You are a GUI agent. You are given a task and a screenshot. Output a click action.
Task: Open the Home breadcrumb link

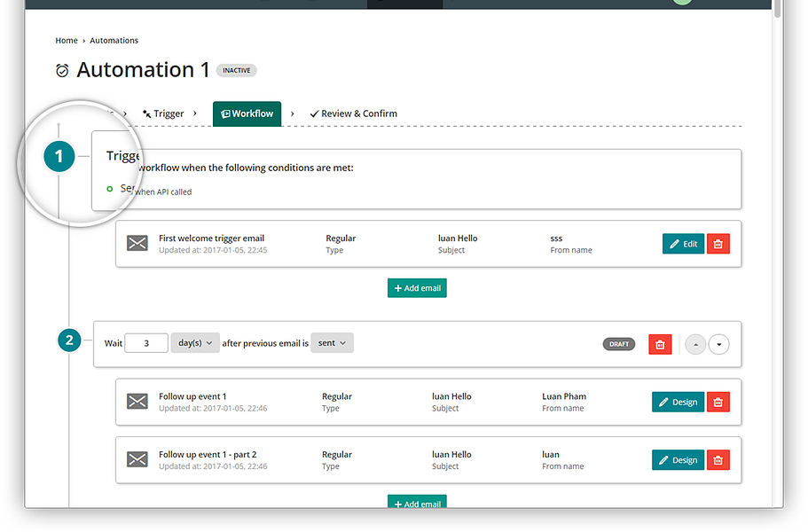click(67, 40)
